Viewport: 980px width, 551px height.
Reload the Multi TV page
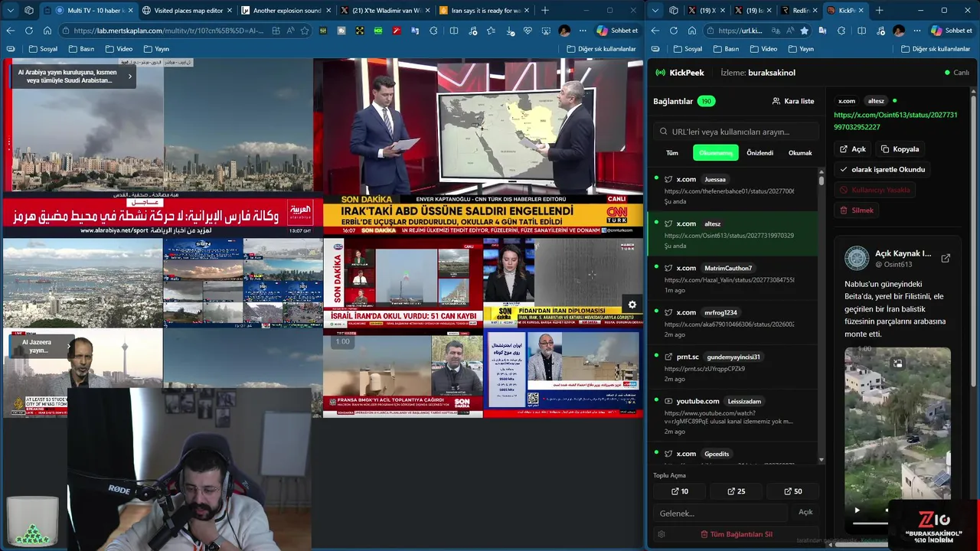[29, 31]
